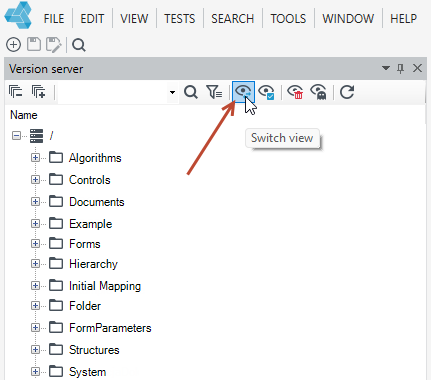Select the Documents tree item
Viewport: 431px width, 380px height.
point(97,202)
